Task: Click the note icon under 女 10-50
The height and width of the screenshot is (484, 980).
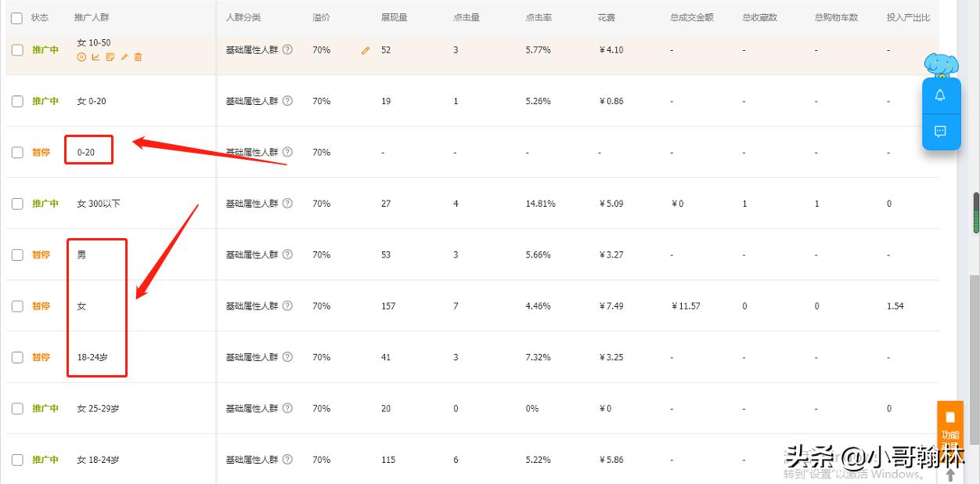Action: click(110, 57)
